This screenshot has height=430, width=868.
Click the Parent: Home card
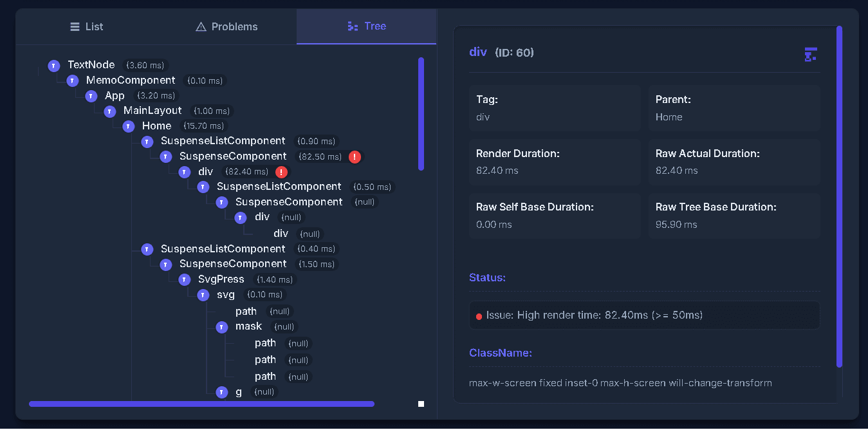[734, 108]
